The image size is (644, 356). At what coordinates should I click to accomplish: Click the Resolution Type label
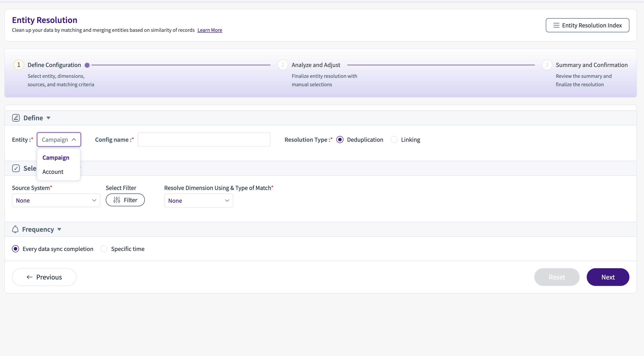(x=309, y=140)
